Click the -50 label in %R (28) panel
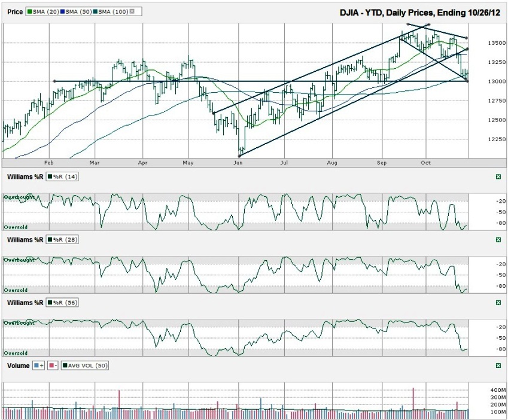 pos(501,275)
